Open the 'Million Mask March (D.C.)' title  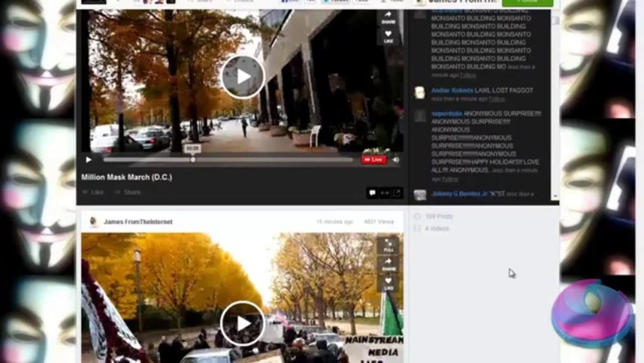click(x=126, y=177)
